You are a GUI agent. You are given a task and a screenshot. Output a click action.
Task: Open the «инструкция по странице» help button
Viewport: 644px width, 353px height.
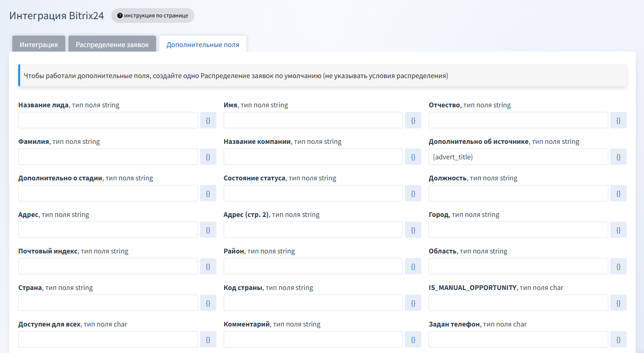click(153, 16)
